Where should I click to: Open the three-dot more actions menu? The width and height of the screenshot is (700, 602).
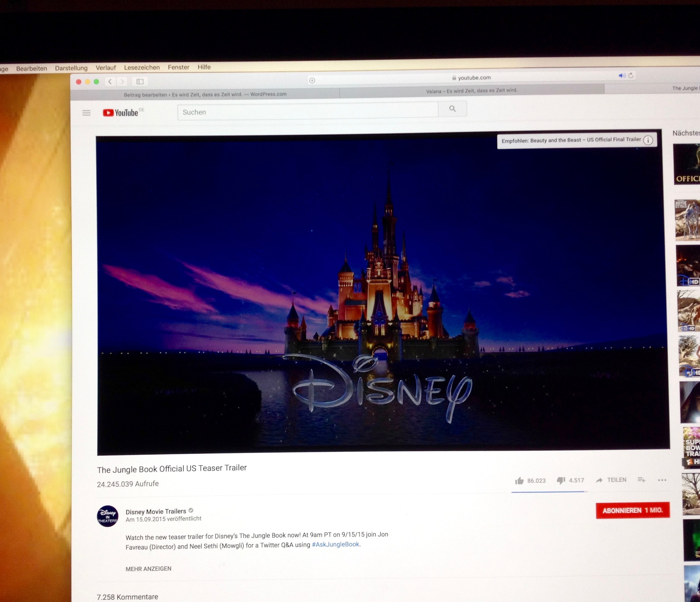[662, 480]
